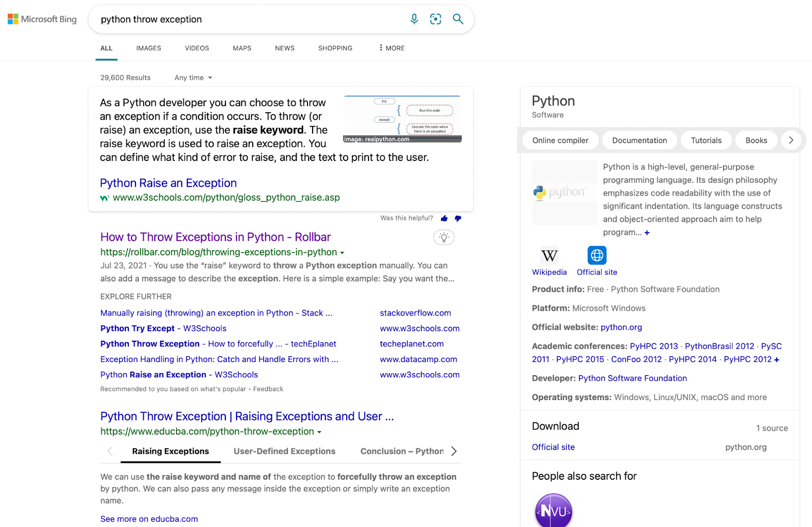
Task: Give thumbs down on the featured answer
Action: click(x=457, y=218)
